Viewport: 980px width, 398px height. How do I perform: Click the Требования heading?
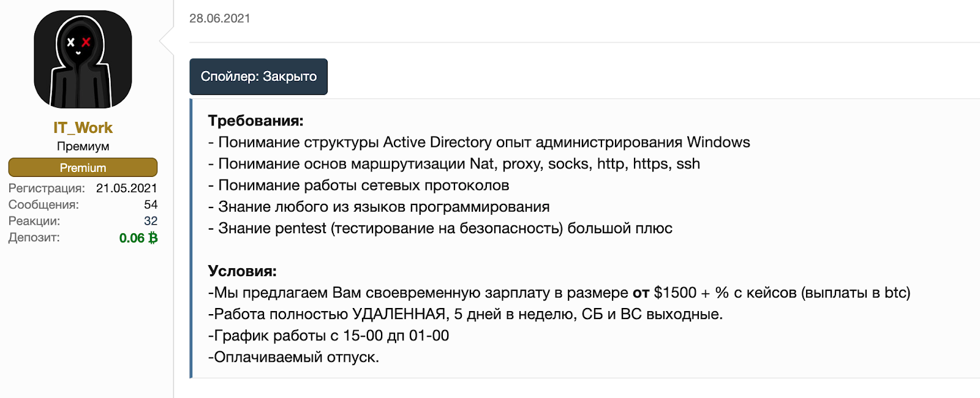[x=255, y=121]
